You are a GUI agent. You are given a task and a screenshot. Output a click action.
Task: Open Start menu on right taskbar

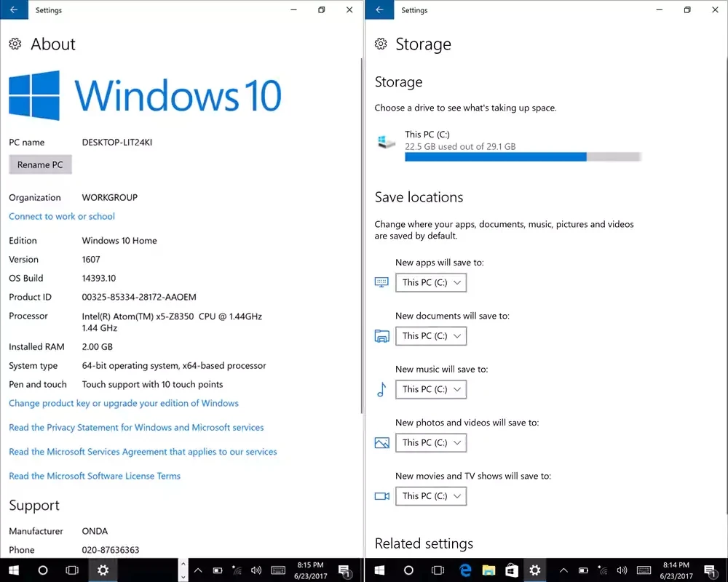point(379,570)
